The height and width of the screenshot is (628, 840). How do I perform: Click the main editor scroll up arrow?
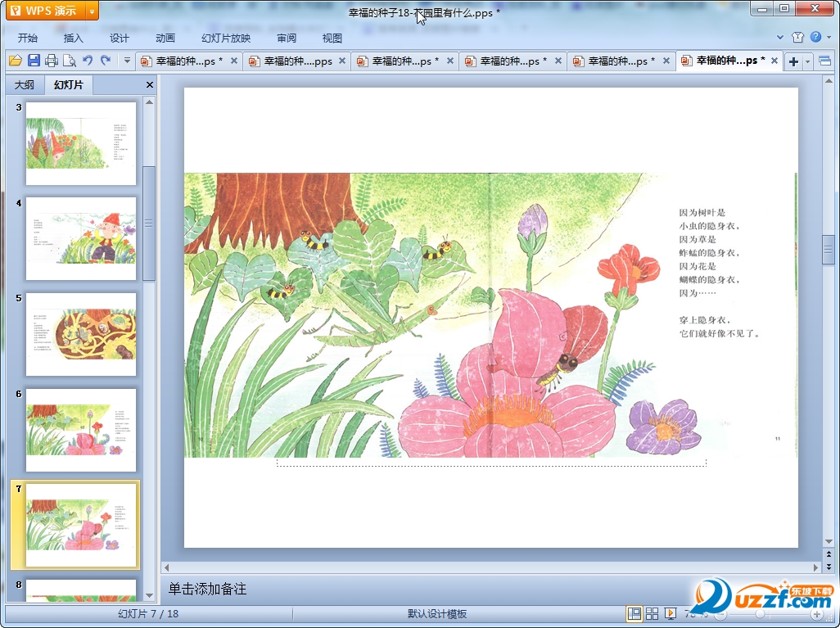[x=829, y=81]
